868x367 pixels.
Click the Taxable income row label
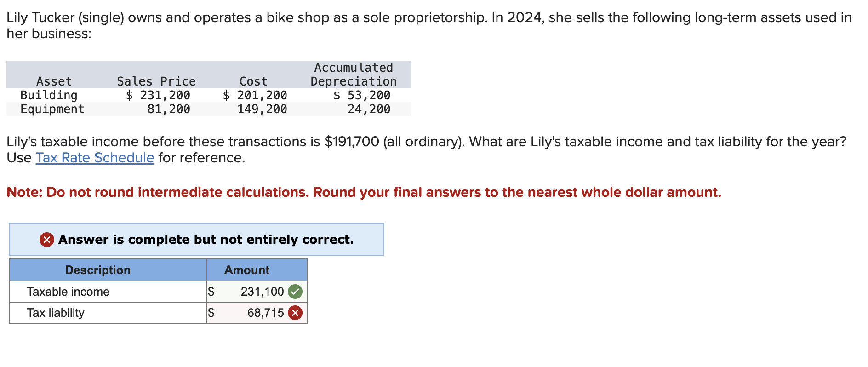point(69,291)
